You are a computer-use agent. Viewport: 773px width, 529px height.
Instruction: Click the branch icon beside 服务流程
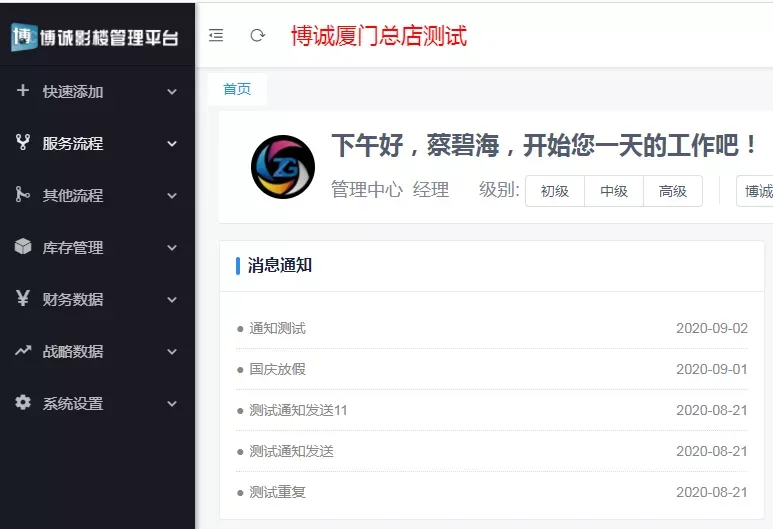pyautogui.click(x=23, y=143)
